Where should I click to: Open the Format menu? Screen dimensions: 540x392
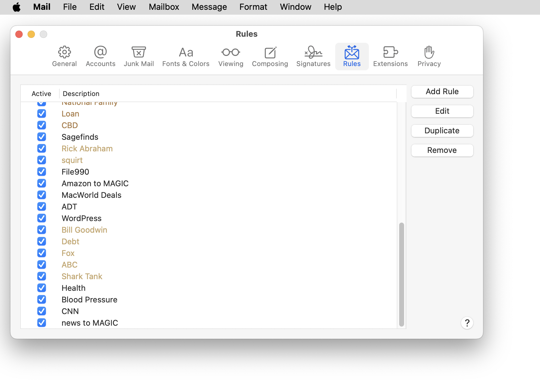point(253,7)
